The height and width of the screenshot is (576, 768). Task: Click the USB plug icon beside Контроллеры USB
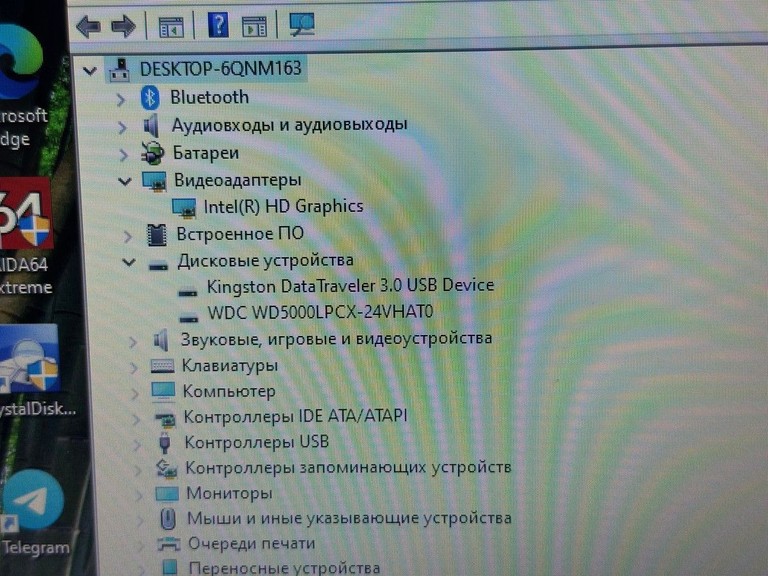(x=165, y=443)
